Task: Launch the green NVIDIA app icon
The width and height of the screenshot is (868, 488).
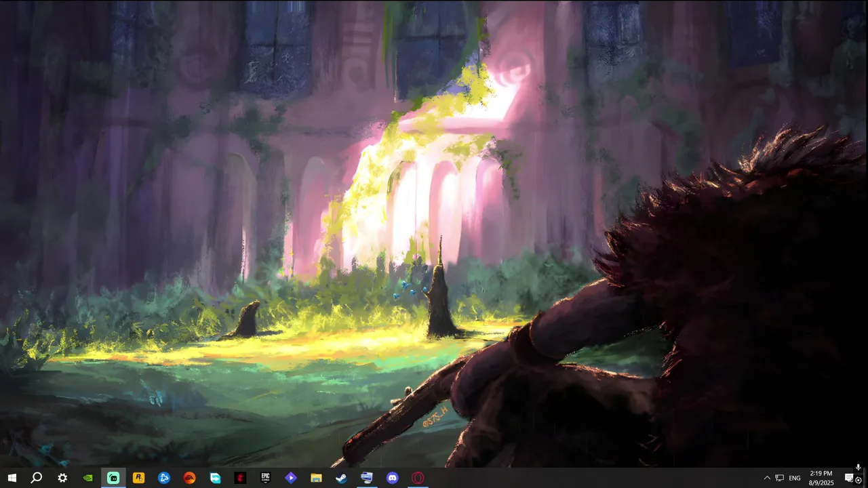Action: [87, 478]
